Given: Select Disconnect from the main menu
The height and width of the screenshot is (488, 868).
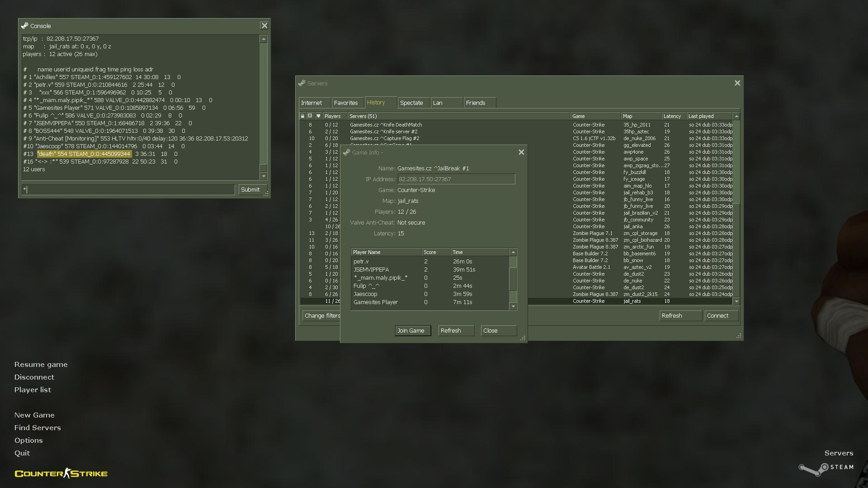Looking at the screenshot, I should point(34,377).
